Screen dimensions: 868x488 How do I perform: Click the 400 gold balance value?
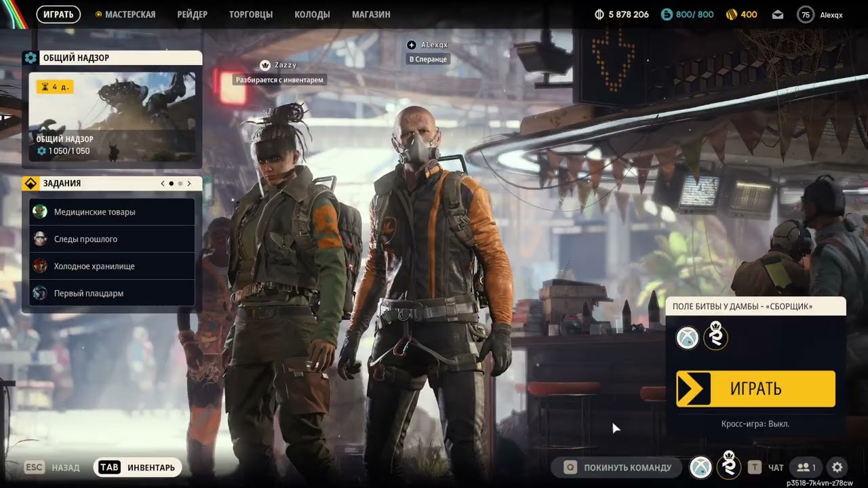(x=749, y=14)
